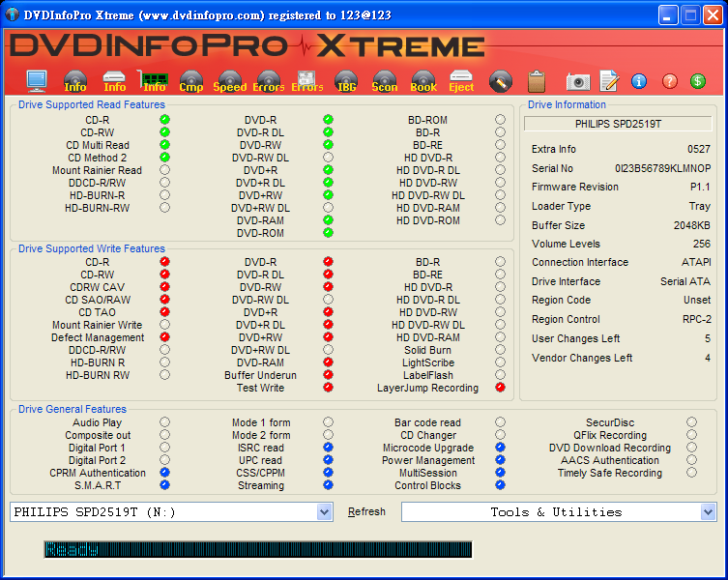
Task: Click the CPRM Authentication label
Action: click(x=98, y=473)
